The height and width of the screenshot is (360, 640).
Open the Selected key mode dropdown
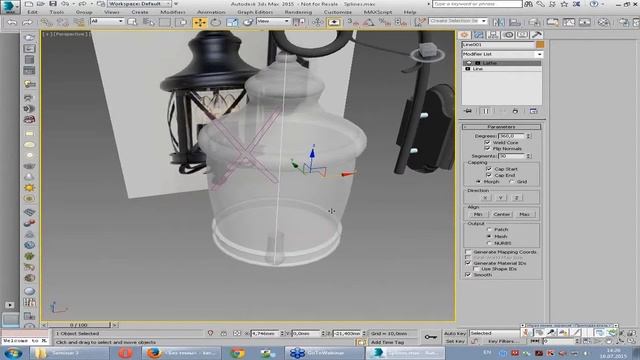click(x=495, y=333)
